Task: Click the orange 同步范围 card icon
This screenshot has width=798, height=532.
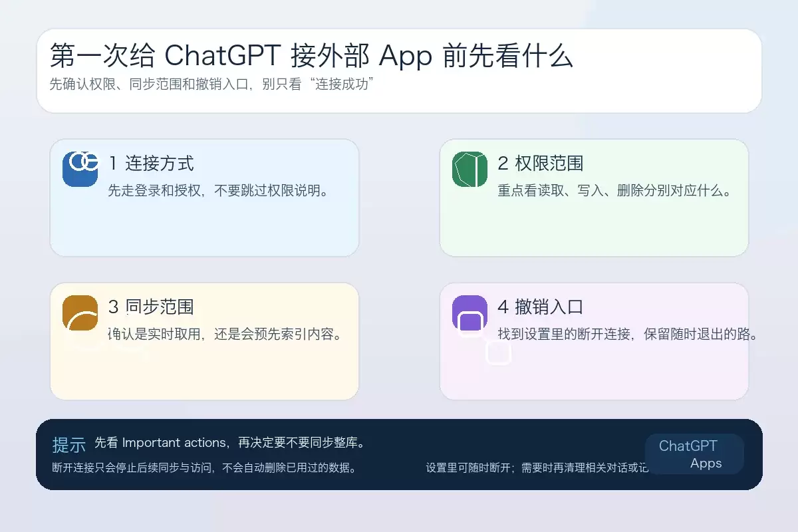Action: coord(80,313)
